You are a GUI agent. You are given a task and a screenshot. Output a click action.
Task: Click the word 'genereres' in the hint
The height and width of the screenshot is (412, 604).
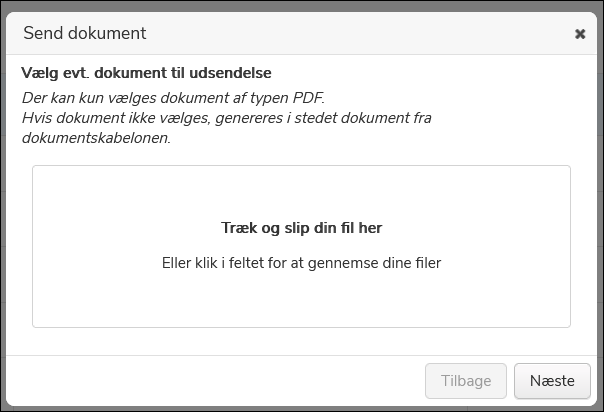pyautogui.click(x=282, y=118)
